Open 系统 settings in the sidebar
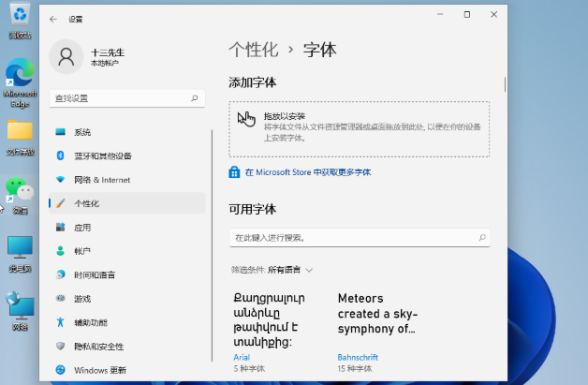588x385 pixels. click(x=82, y=132)
